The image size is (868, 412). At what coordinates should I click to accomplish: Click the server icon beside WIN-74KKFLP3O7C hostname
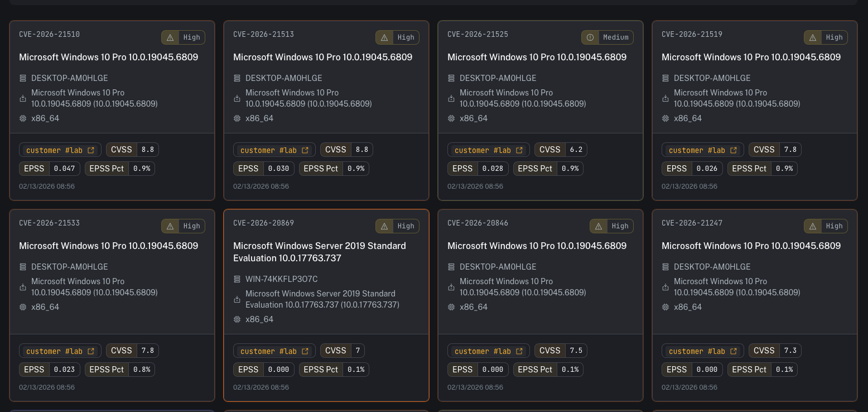237,279
